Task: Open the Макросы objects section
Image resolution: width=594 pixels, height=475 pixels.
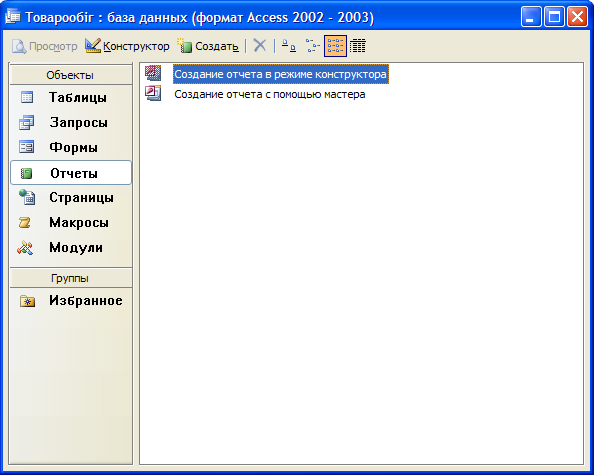Action: coord(71,222)
